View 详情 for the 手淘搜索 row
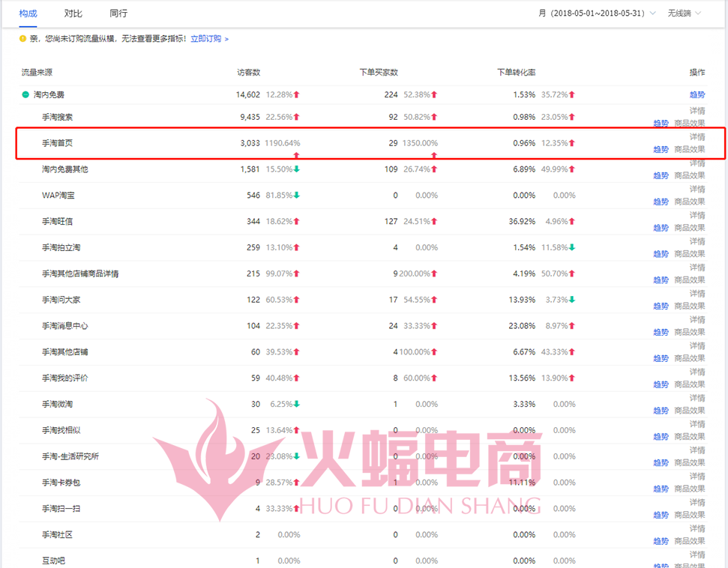Viewport: 728px width, 568px height. pos(697,111)
